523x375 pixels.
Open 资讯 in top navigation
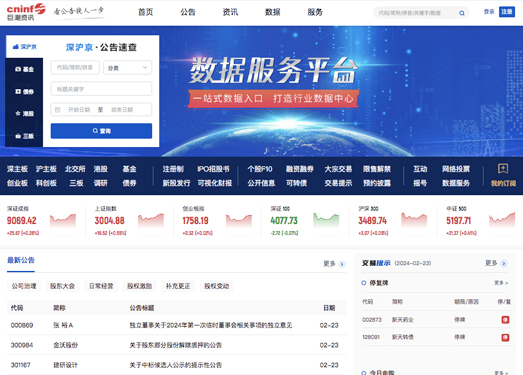point(230,12)
